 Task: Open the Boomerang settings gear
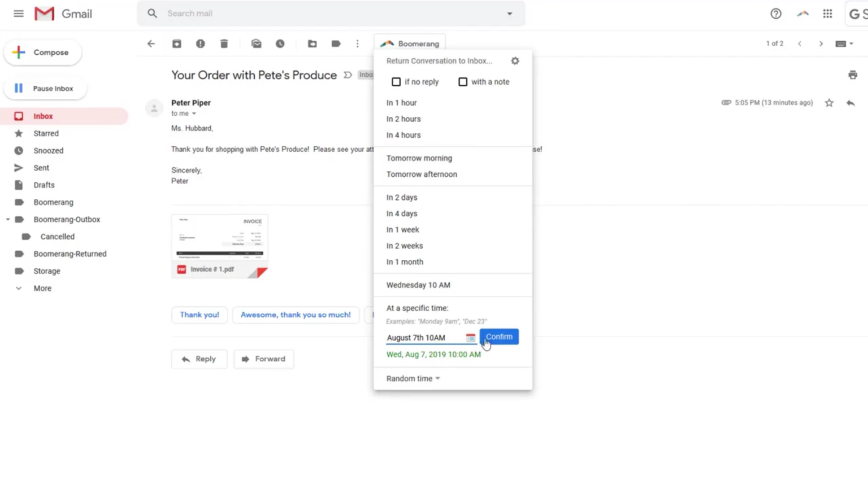pos(515,60)
